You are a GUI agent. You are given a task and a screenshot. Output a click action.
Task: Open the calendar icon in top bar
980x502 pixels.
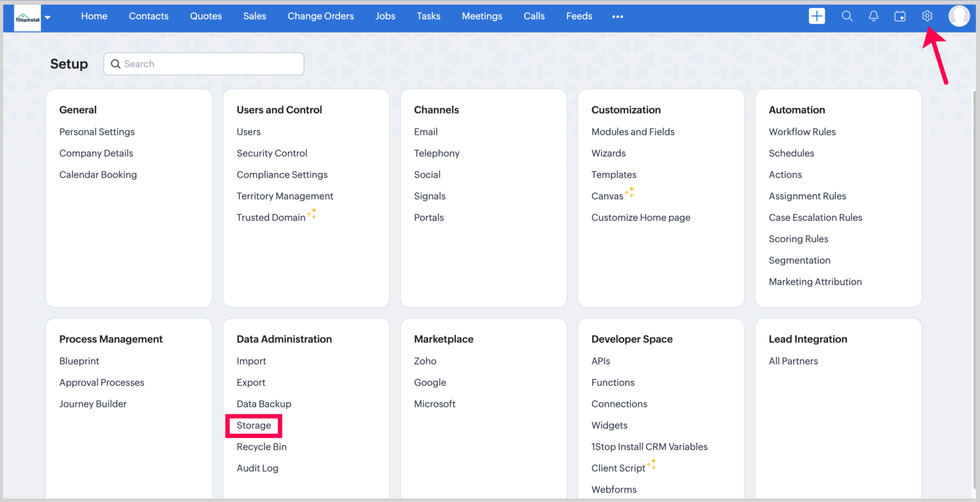click(x=900, y=16)
